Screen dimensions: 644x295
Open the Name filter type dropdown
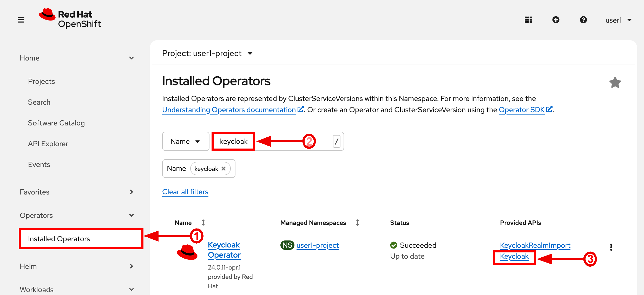pos(185,141)
